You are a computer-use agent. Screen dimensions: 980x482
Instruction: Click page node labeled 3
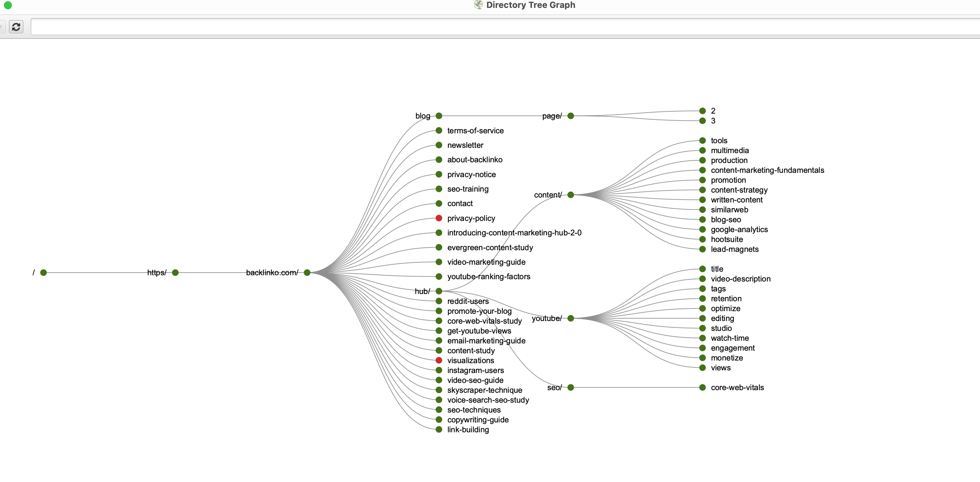click(702, 120)
